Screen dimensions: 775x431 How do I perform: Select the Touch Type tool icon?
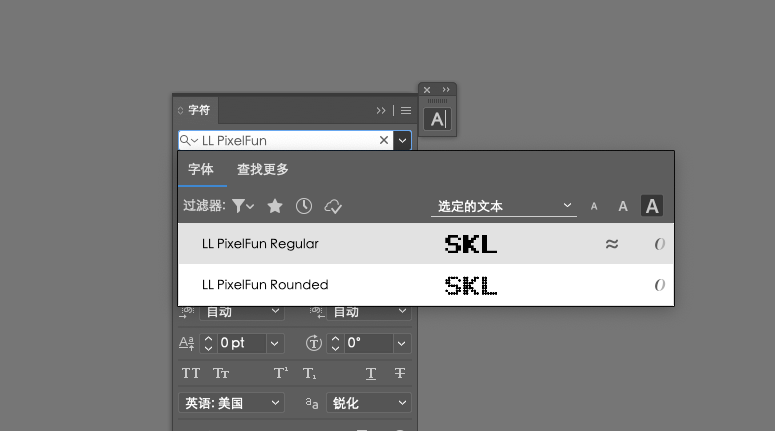[x=437, y=119]
